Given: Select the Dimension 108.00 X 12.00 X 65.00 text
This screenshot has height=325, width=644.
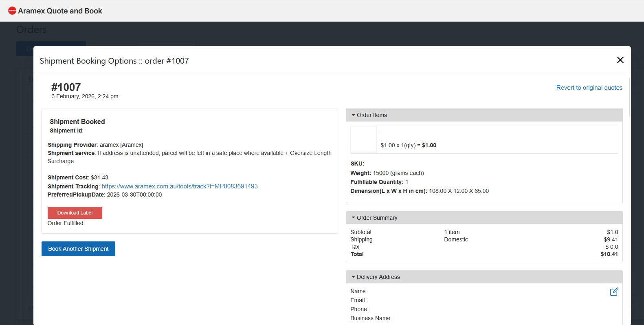Looking at the screenshot, I should (420, 191).
